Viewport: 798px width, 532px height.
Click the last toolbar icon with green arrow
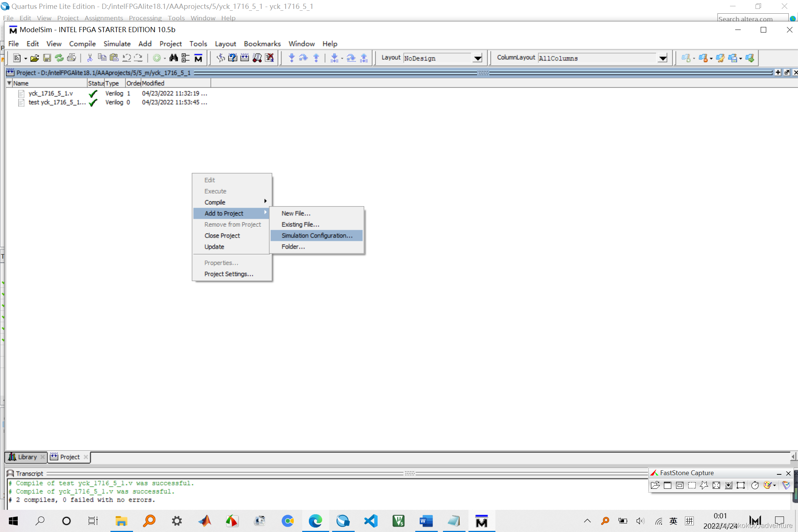(750, 58)
